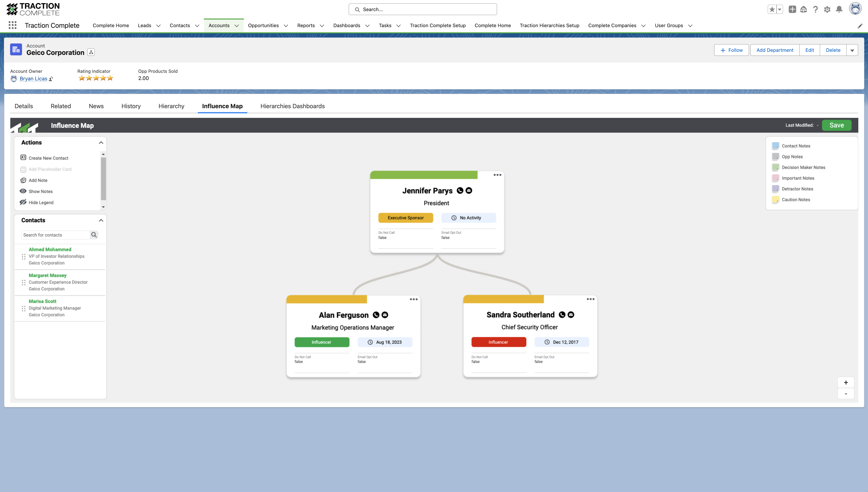Toggle Hide Legend for the influence map
Viewport: 868px width, 492px height.
click(x=41, y=202)
